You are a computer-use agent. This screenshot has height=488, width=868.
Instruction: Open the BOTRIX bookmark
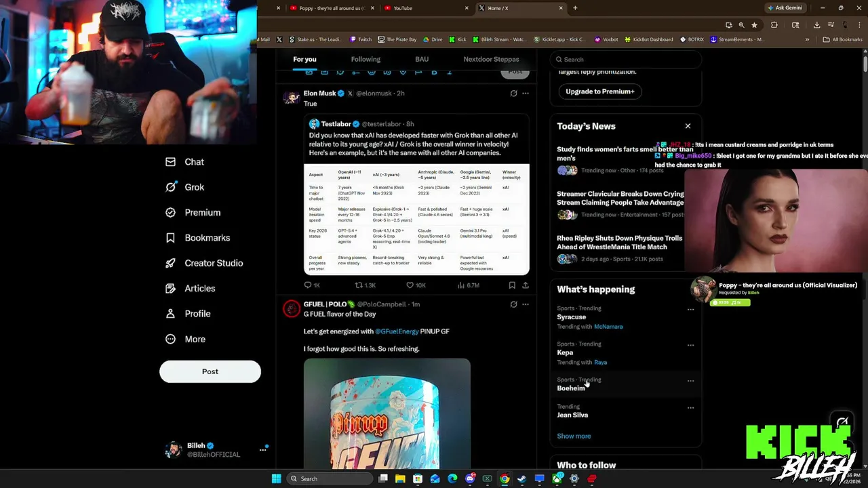coord(692,39)
